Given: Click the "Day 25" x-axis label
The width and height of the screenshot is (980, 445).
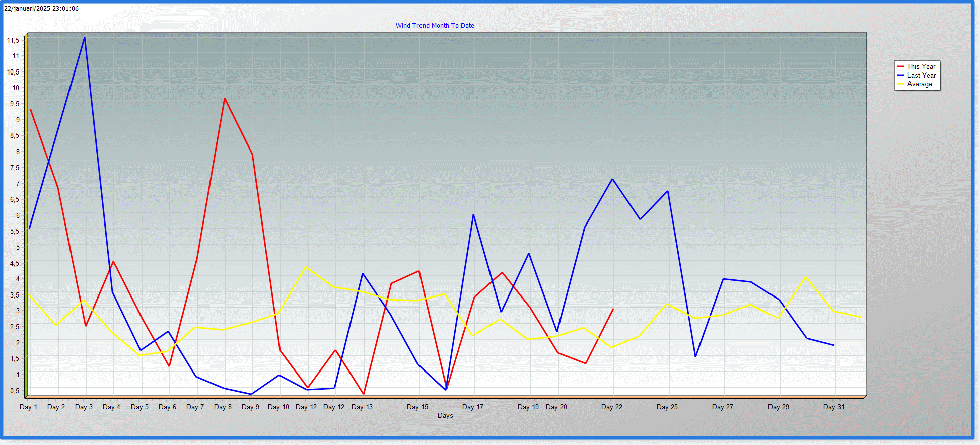Looking at the screenshot, I should [667, 407].
